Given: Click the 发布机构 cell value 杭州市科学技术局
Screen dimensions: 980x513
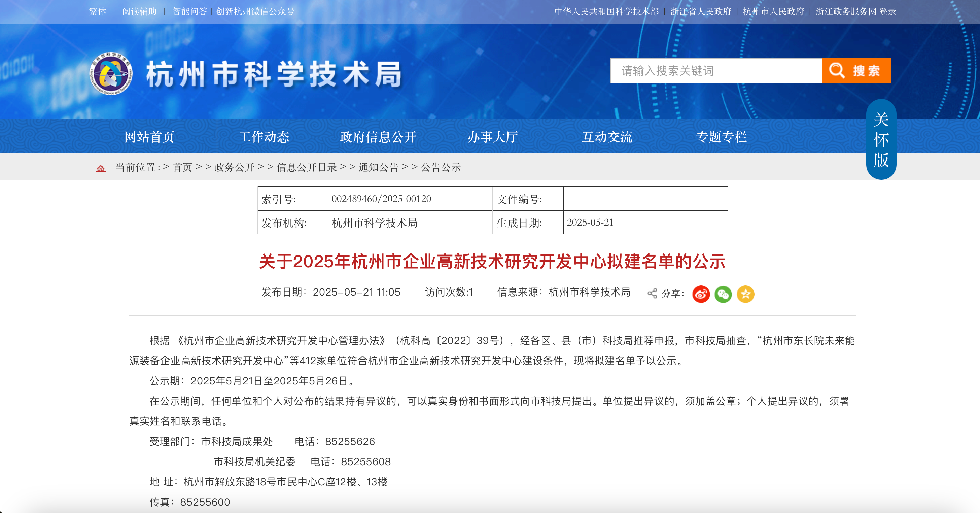Looking at the screenshot, I should point(375,223).
